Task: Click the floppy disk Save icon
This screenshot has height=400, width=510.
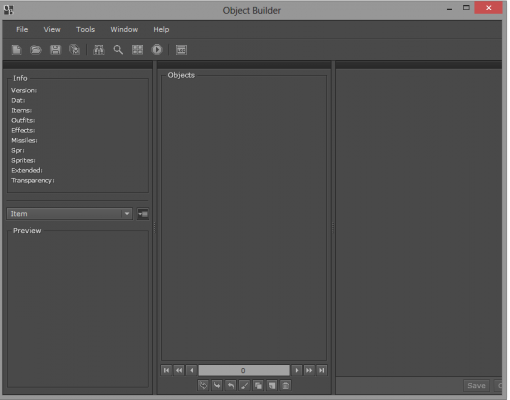Action: [x=55, y=50]
